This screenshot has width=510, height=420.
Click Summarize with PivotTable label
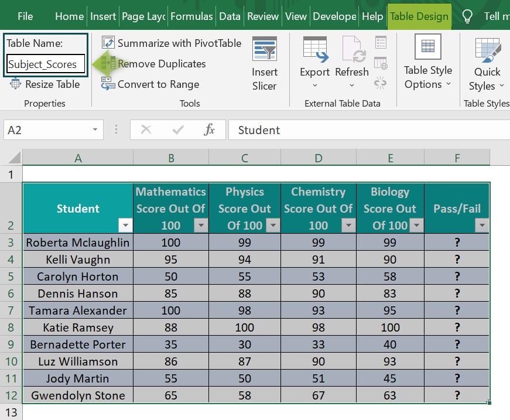point(179,43)
